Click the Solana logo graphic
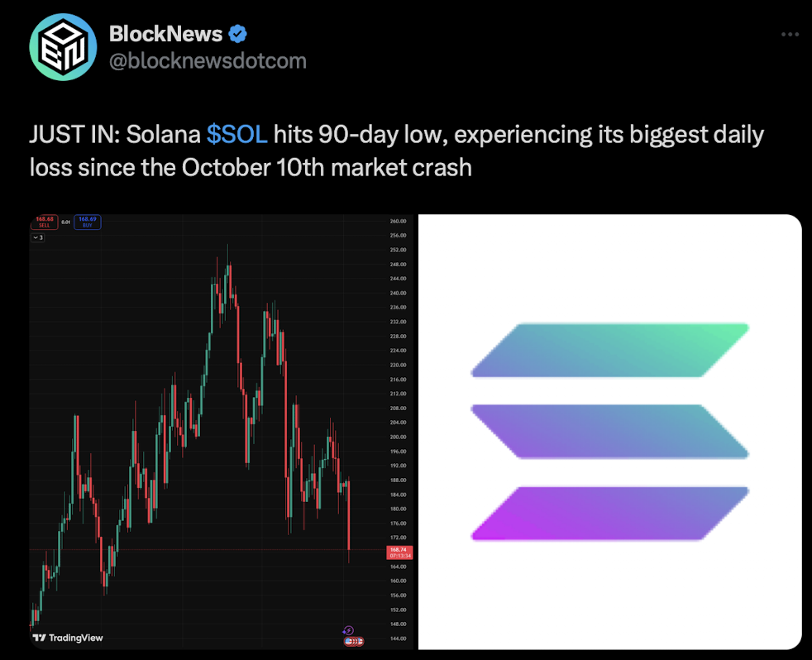The height and width of the screenshot is (660, 812). click(x=609, y=430)
